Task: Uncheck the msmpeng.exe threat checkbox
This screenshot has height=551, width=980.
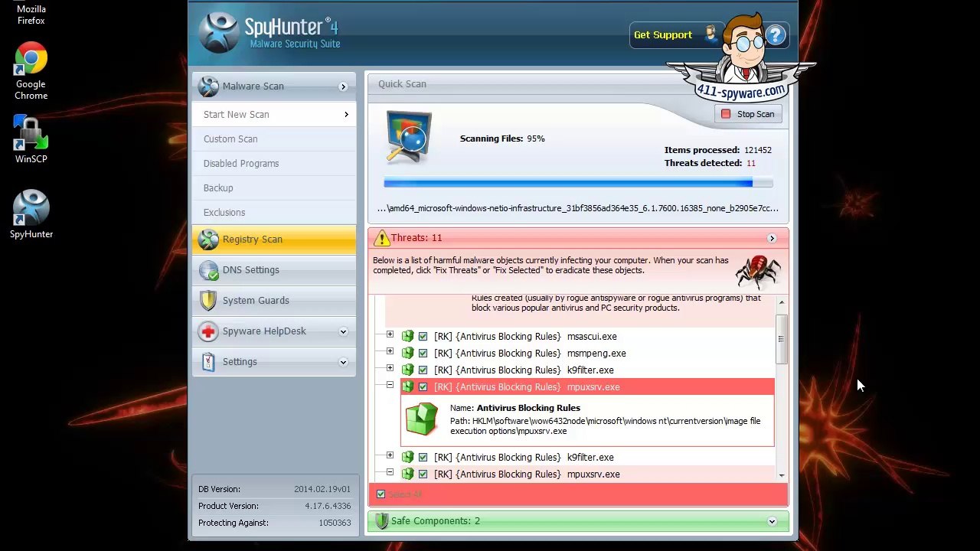Action: tap(423, 354)
